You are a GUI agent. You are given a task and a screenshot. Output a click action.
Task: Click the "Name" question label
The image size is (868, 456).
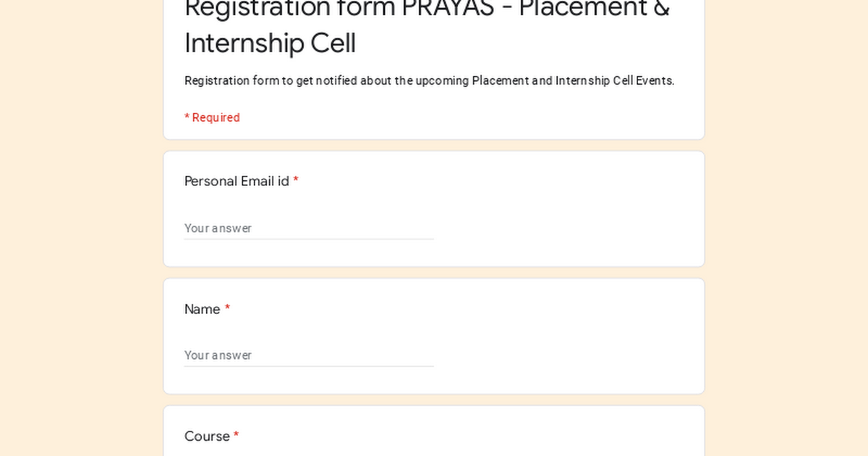[x=202, y=310]
